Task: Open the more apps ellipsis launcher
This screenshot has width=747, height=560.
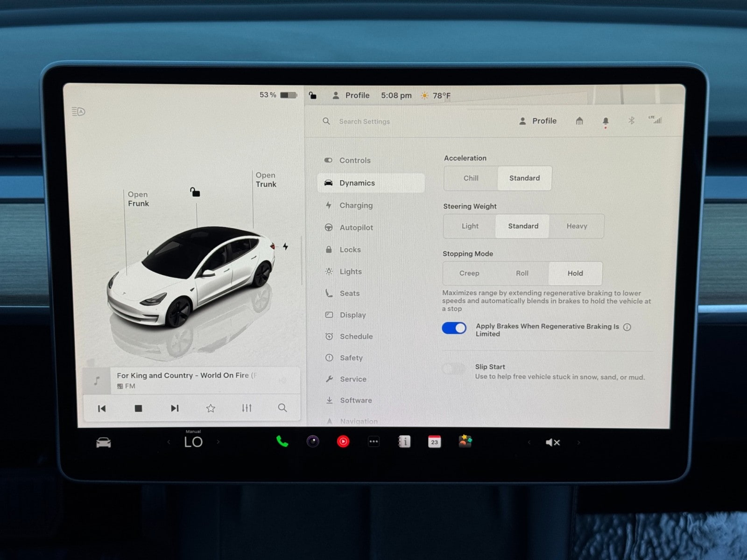Action: point(373,441)
